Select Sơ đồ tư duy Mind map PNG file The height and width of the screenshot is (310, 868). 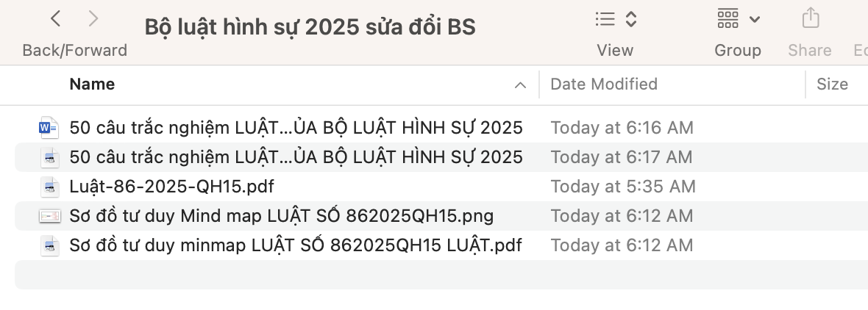coord(281,216)
